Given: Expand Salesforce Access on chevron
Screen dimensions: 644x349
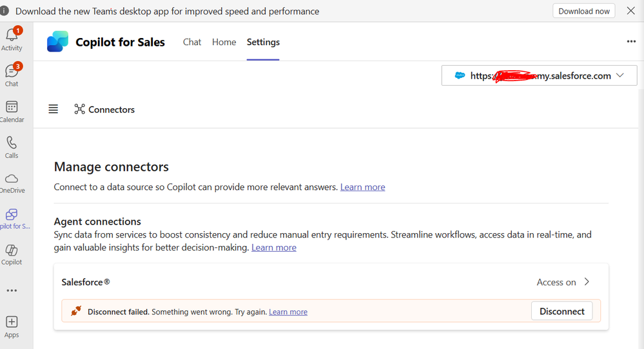Looking at the screenshot, I should [x=587, y=282].
